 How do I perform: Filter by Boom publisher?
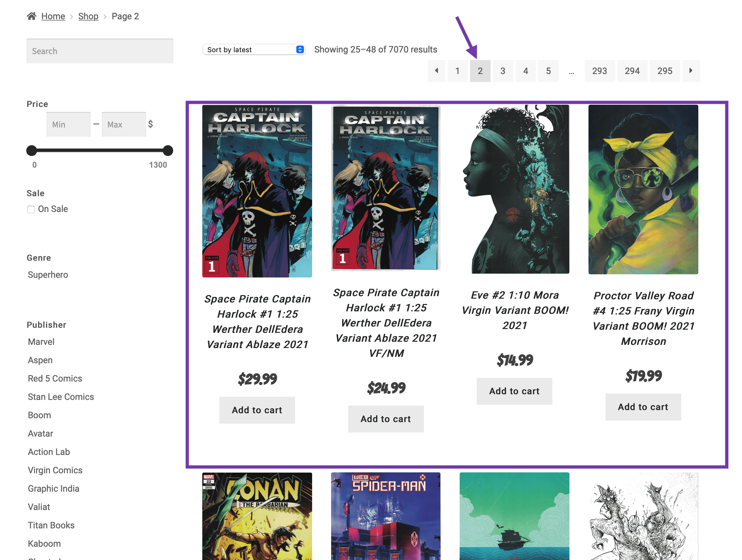click(x=39, y=415)
